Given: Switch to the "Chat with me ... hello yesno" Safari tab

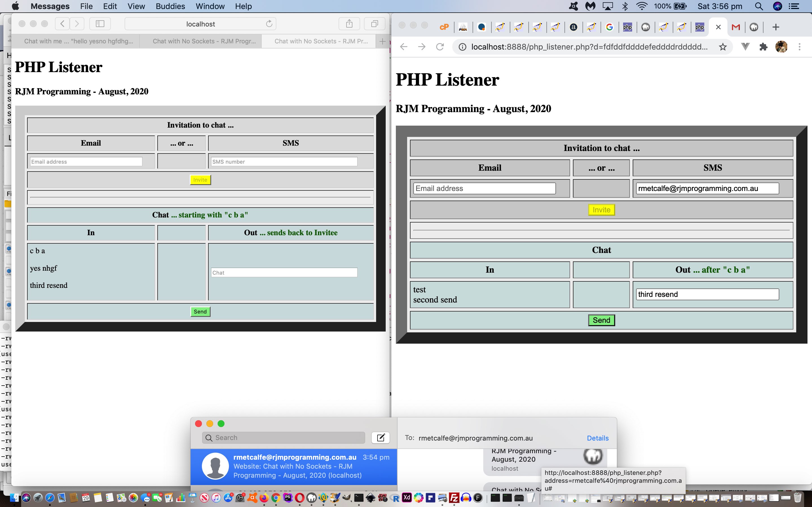Looking at the screenshot, I should tap(78, 41).
